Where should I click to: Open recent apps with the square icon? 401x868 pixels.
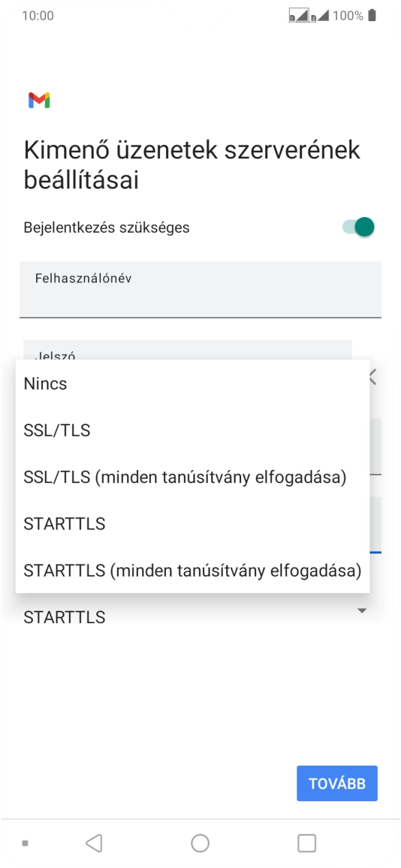click(x=307, y=843)
